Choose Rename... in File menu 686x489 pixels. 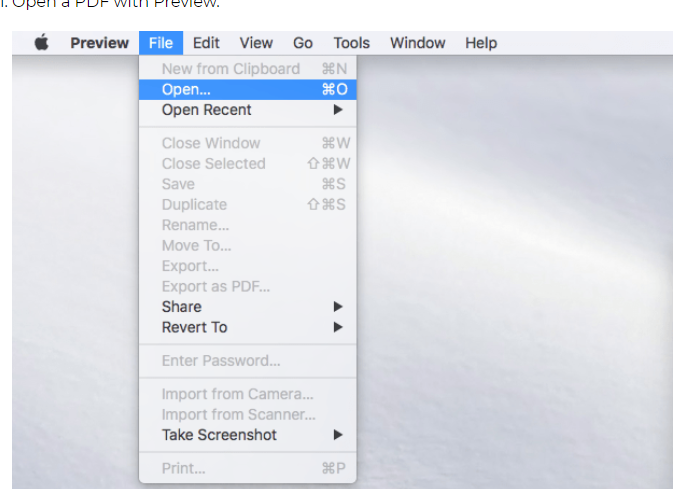pyautogui.click(x=248, y=225)
